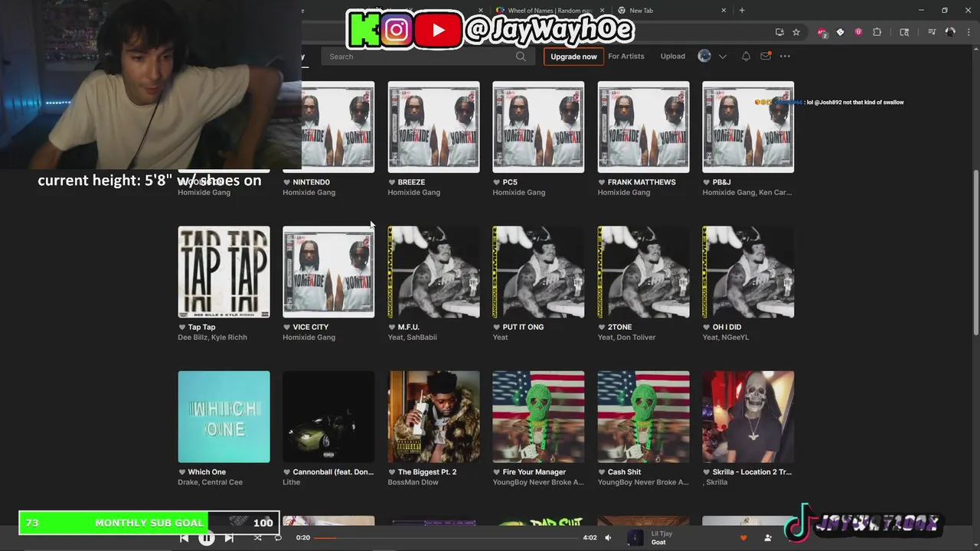This screenshot has width=980, height=551.
Task: Open the user avatar in SoundCloud header
Action: click(x=704, y=56)
